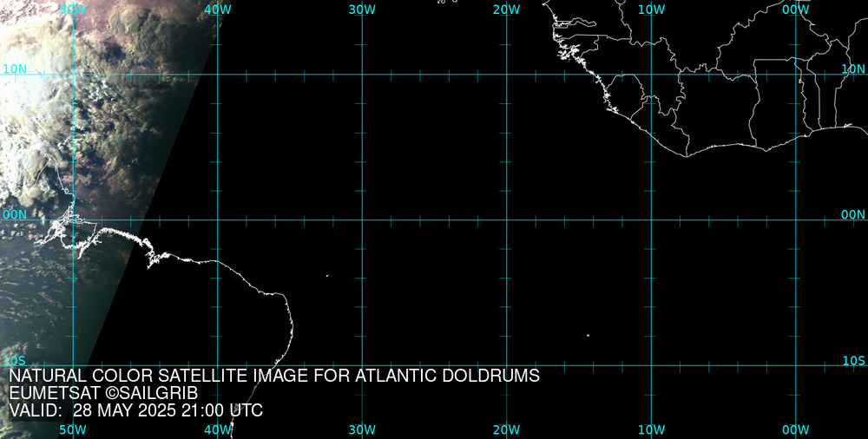Click the 00W longitude label along the bottom edge
This screenshot has width=868, height=439.
click(x=796, y=430)
